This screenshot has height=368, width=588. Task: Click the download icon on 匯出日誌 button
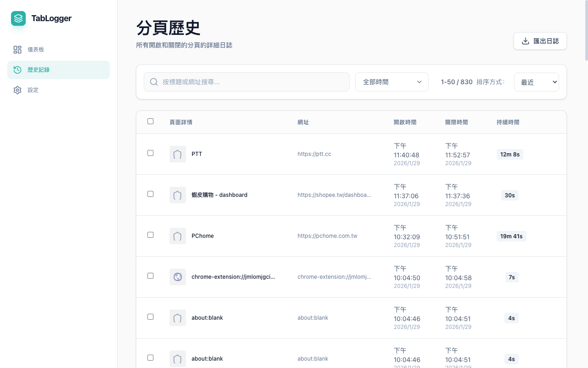525,41
